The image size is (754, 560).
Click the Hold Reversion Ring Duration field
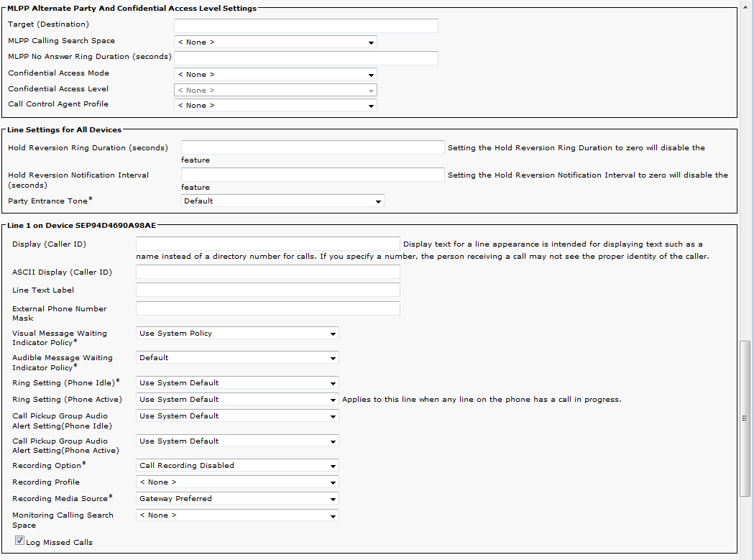click(313, 147)
